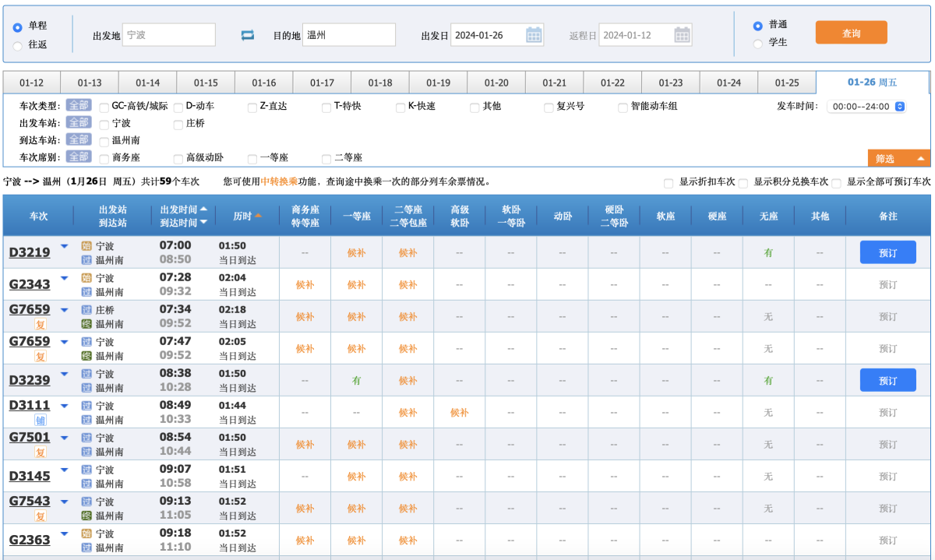
Task: Expand stop details arrow for D3145
Action: point(65,470)
